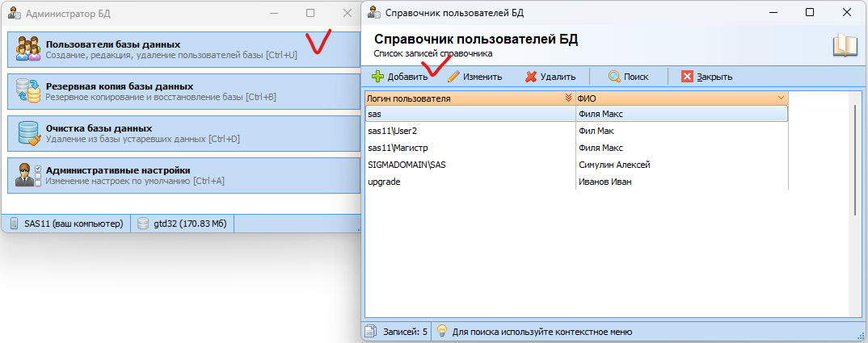Click the pencil Изменить icon
This screenshot has width=868, height=343.
click(453, 77)
